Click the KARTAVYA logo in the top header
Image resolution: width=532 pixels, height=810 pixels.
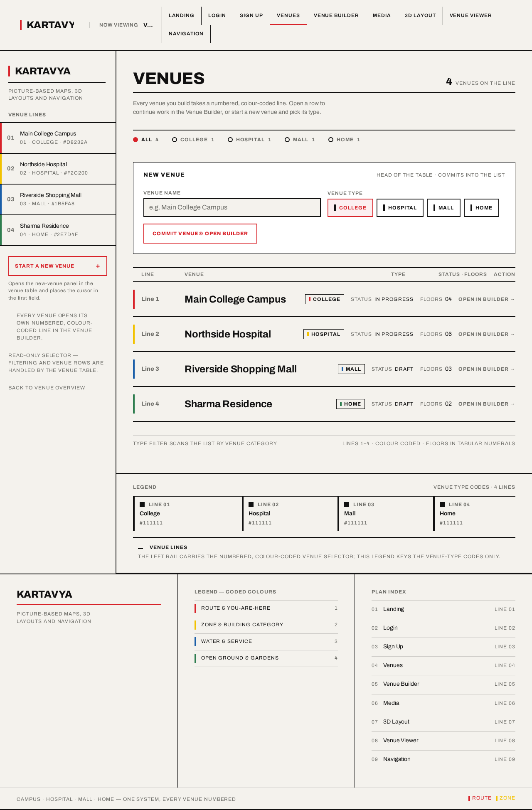47,25
